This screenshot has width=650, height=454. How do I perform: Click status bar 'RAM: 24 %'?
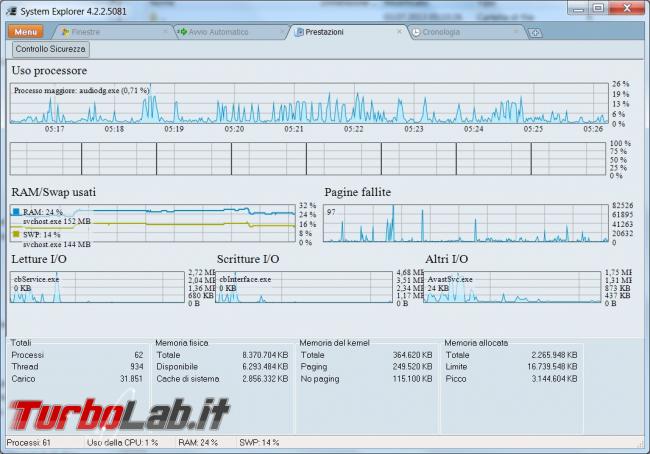click(x=198, y=443)
